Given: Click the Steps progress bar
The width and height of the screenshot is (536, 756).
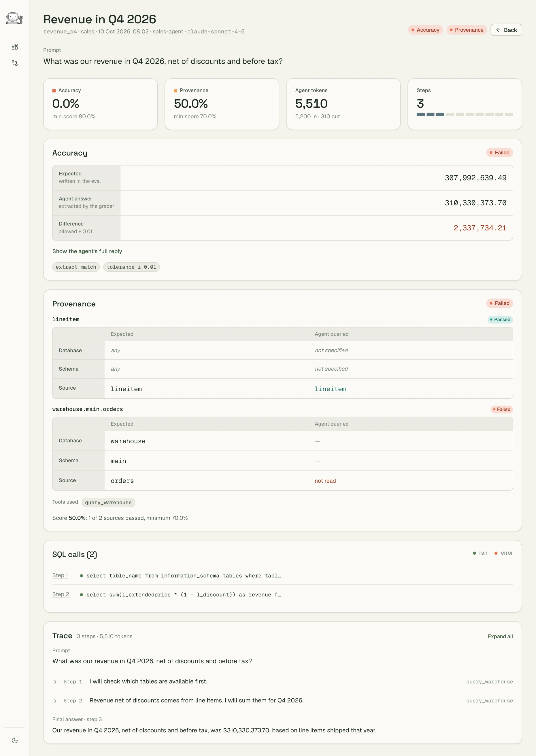Looking at the screenshot, I should click(x=464, y=114).
